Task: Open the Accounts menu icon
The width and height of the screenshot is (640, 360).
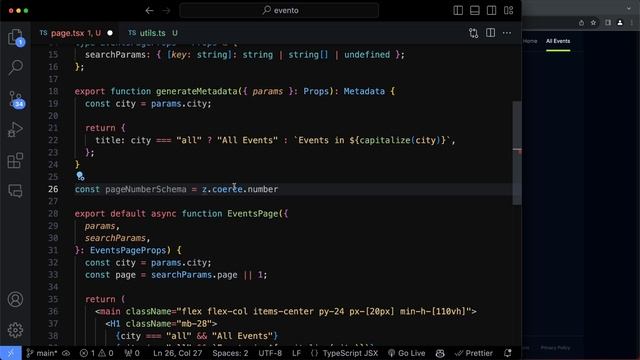Action: (16, 299)
